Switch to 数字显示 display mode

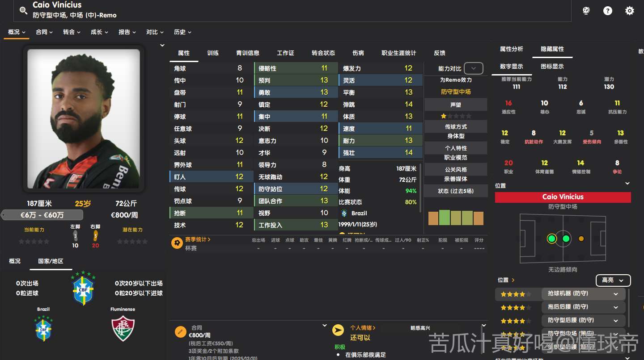[x=511, y=66]
